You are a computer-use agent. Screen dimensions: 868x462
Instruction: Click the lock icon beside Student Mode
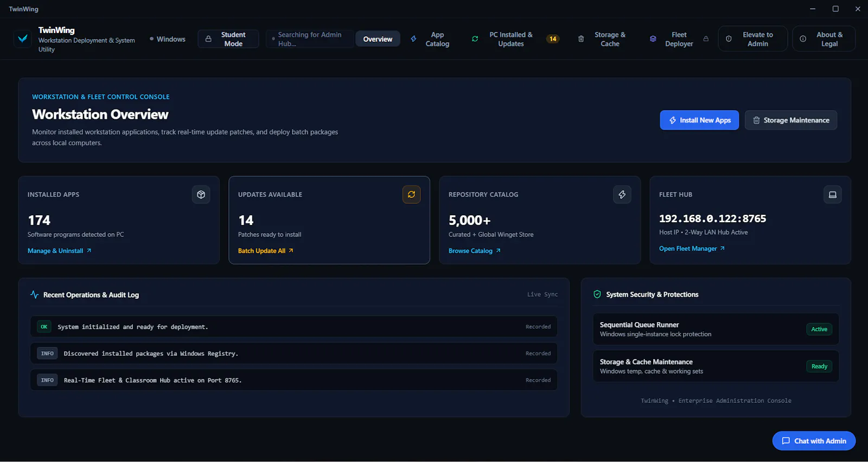[208, 39]
